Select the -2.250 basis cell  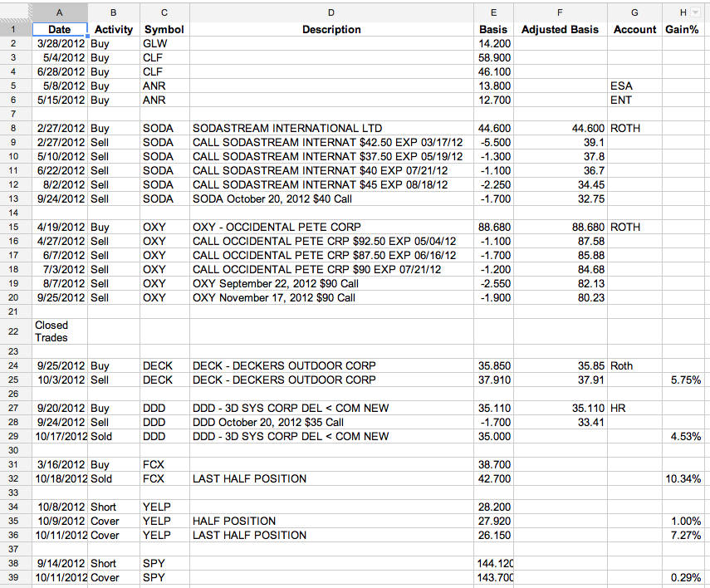(493, 185)
